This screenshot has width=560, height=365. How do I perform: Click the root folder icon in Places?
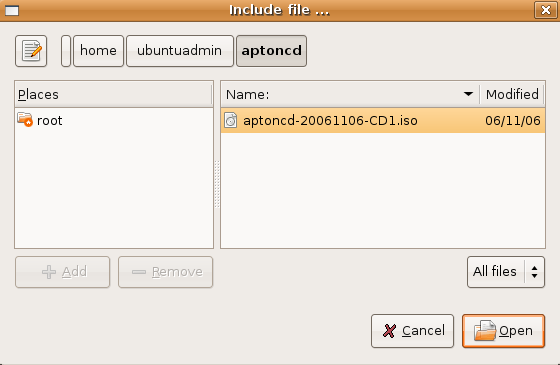(25, 120)
